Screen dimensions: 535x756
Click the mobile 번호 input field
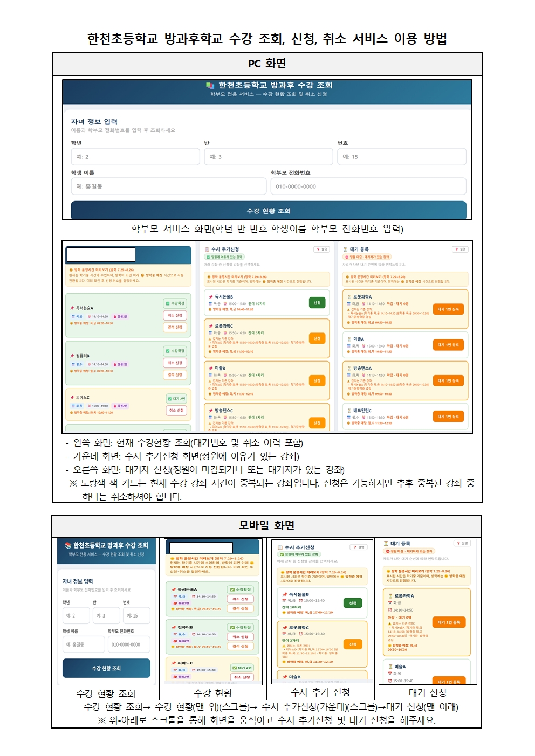point(137,615)
